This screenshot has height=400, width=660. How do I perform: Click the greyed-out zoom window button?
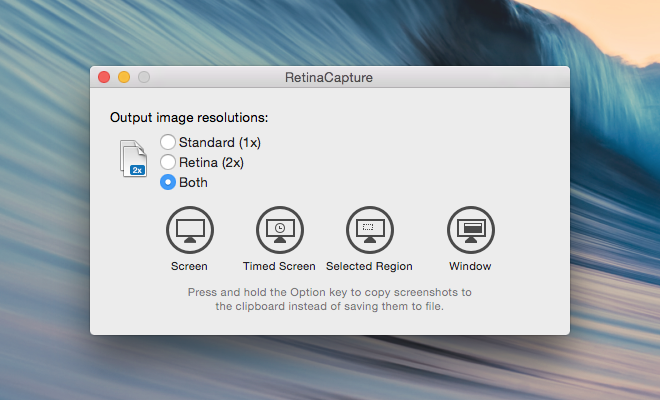144,77
